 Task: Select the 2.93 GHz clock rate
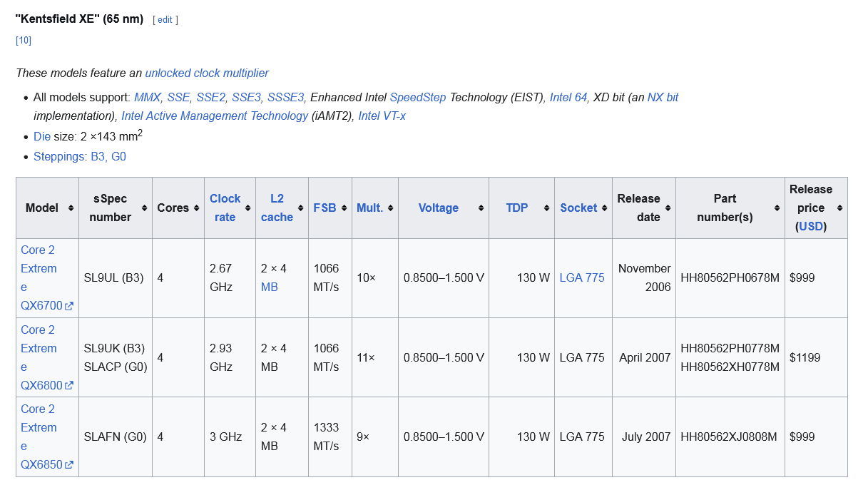click(x=221, y=358)
